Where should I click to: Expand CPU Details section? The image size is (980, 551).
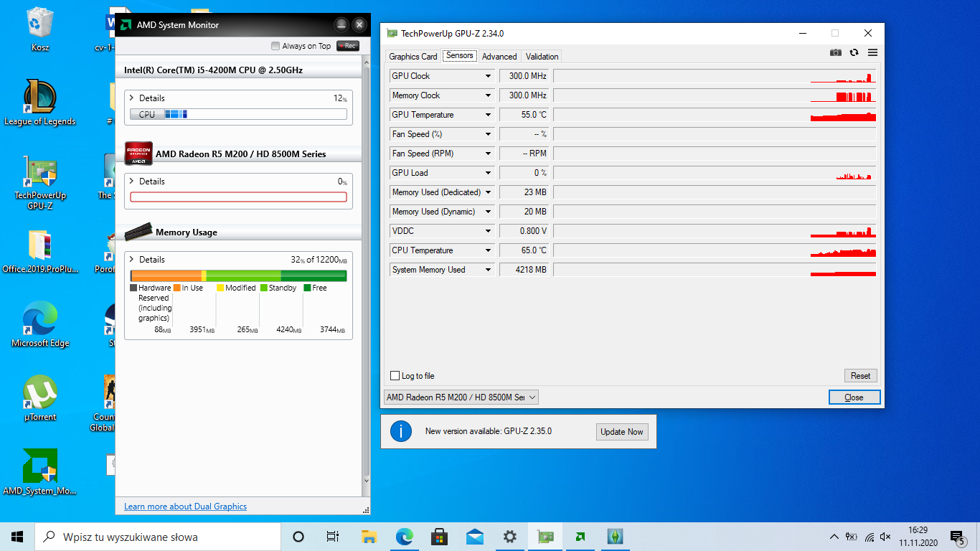coord(132,98)
